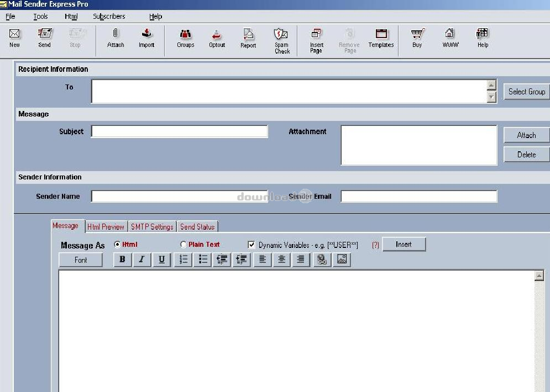Image resolution: width=550 pixels, height=392 pixels.
Task: Click the Insert dynamic variable button
Action: (x=404, y=244)
